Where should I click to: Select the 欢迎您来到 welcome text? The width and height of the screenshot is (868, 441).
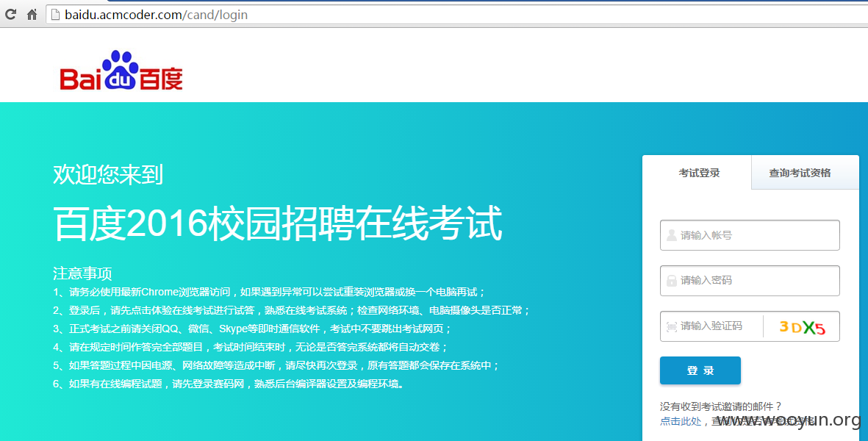[x=108, y=174]
